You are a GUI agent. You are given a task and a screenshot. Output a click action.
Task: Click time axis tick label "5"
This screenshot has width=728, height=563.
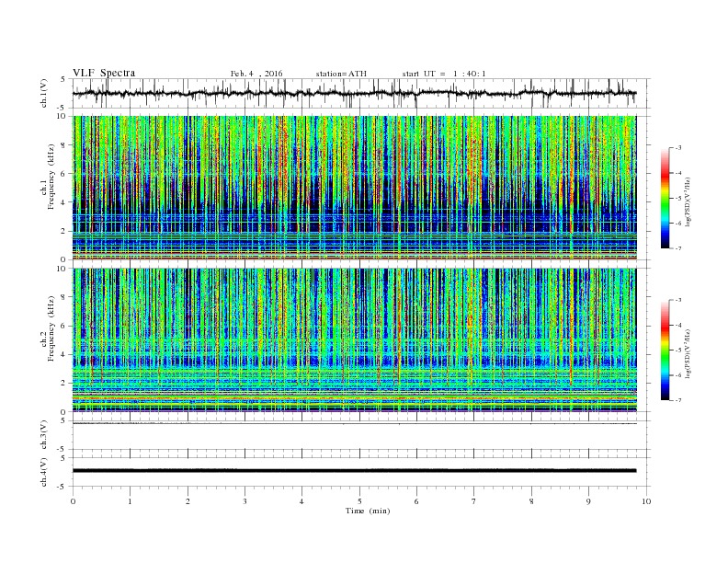coord(359,501)
